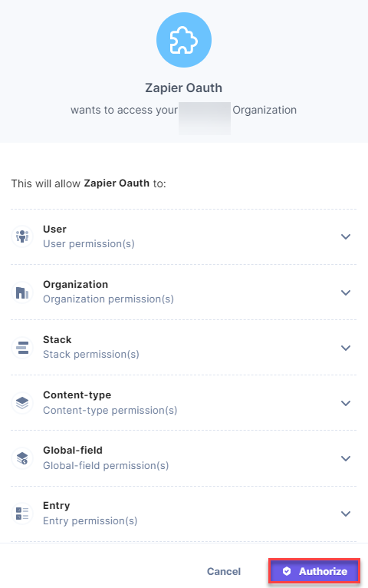The height and width of the screenshot is (588, 368).
Task: Click the Zapier Oauth heading title
Action: click(184, 88)
